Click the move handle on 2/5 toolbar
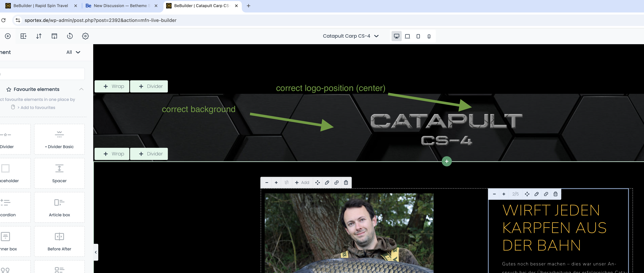The height and width of the screenshot is (273, 644). click(x=527, y=194)
